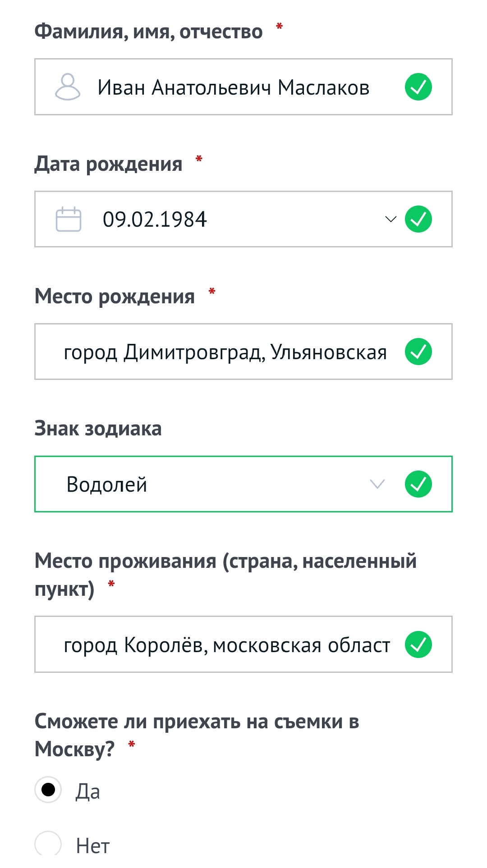Viewport: 487px width, 868px height.
Task: Click green checkmark in full name field
Action: [x=418, y=87]
